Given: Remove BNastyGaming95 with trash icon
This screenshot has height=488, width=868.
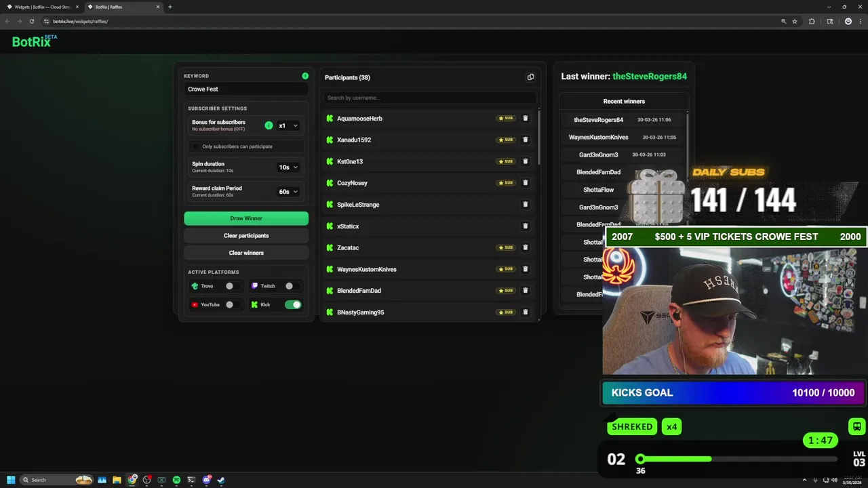Looking at the screenshot, I should 525,312.
